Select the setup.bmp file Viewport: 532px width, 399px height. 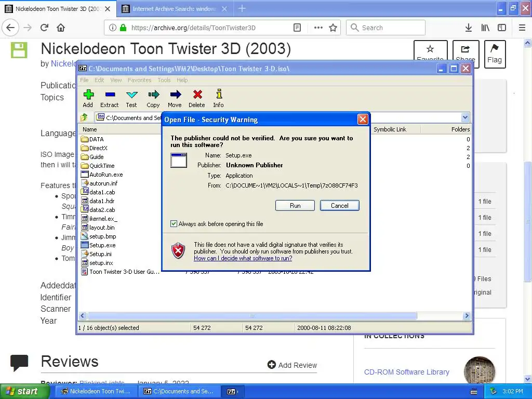click(98, 236)
